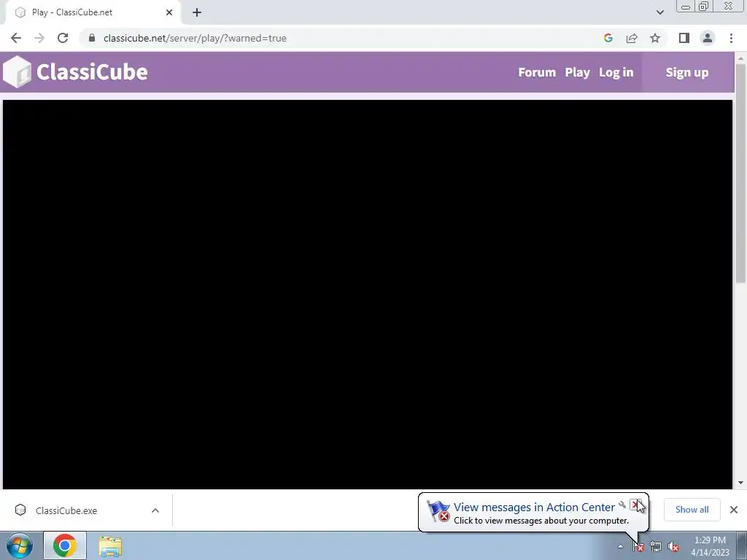
Task: Open File Explorer from taskbar
Action: click(x=110, y=546)
